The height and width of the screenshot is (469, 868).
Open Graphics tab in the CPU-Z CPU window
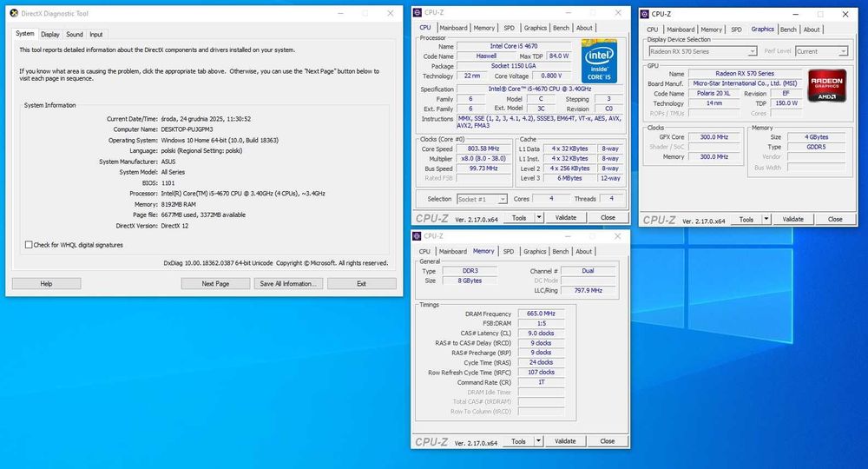click(x=535, y=28)
